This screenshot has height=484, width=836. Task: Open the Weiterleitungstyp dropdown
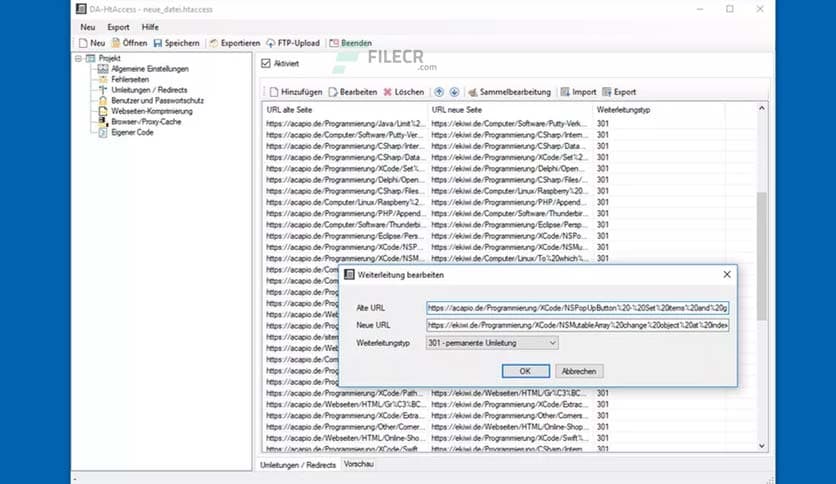point(492,343)
